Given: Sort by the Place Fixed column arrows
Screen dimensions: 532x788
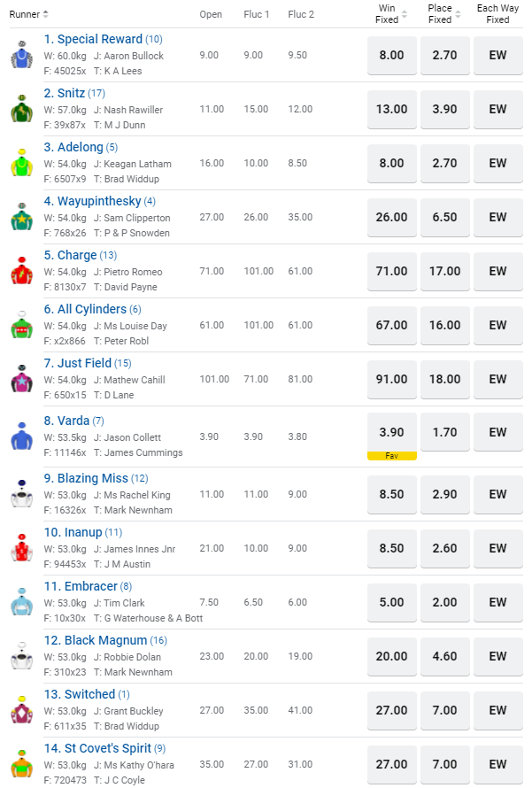Looking at the screenshot, I should tap(458, 14).
